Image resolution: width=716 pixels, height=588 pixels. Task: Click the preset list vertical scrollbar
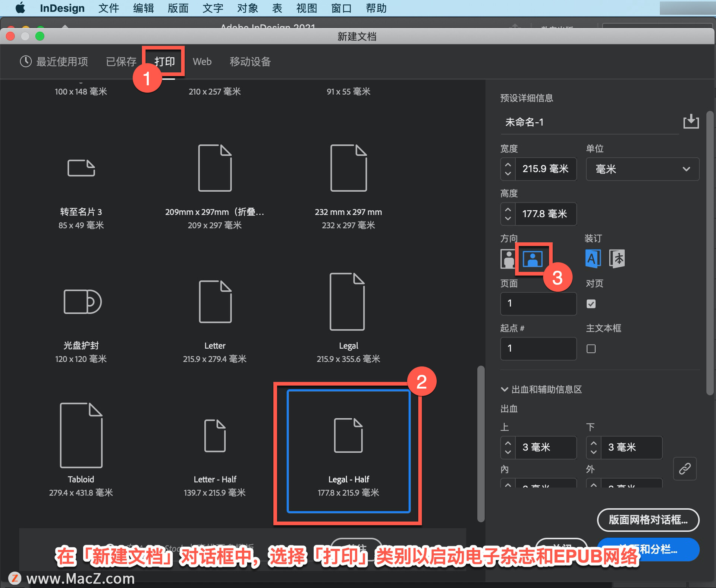point(481,443)
